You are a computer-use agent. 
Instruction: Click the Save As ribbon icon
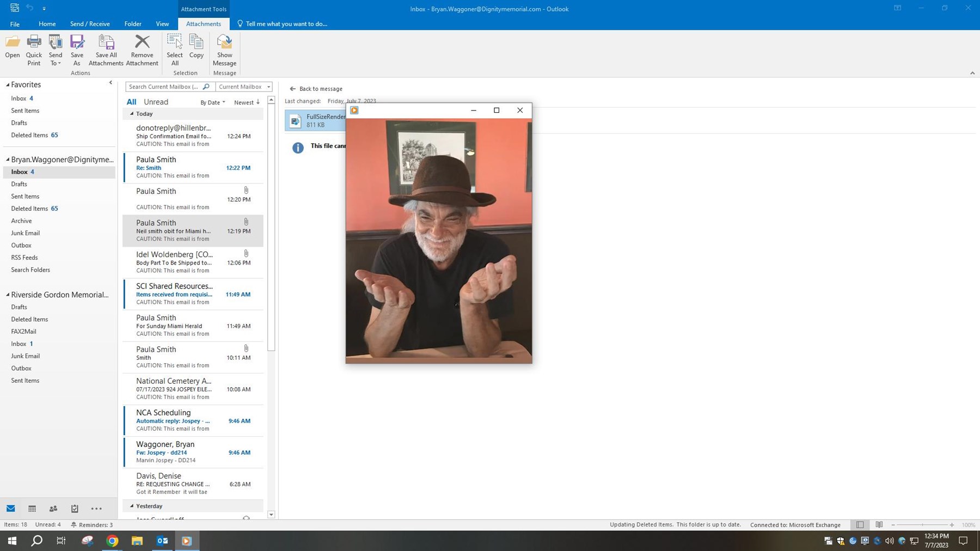[77, 43]
